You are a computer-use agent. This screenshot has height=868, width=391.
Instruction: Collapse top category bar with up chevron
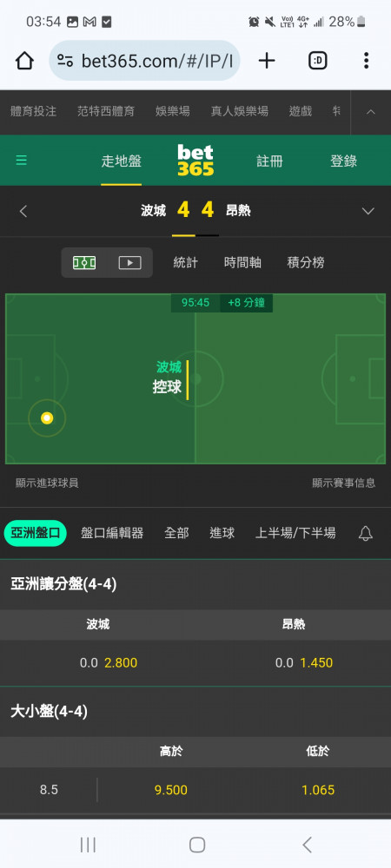[x=371, y=112]
